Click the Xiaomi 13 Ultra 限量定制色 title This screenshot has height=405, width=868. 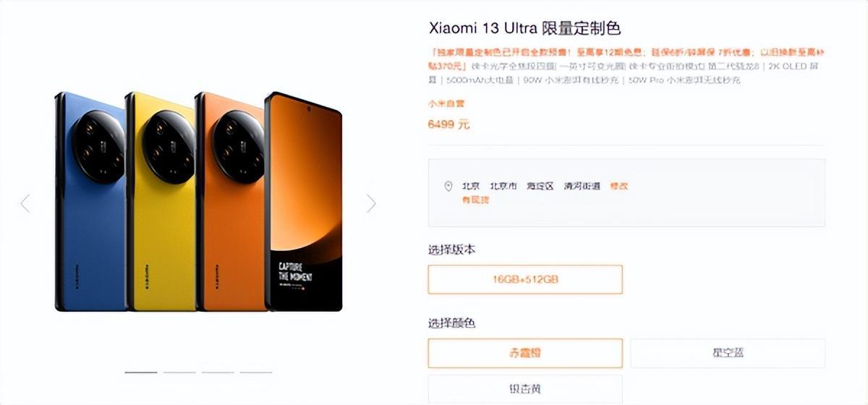(524, 28)
